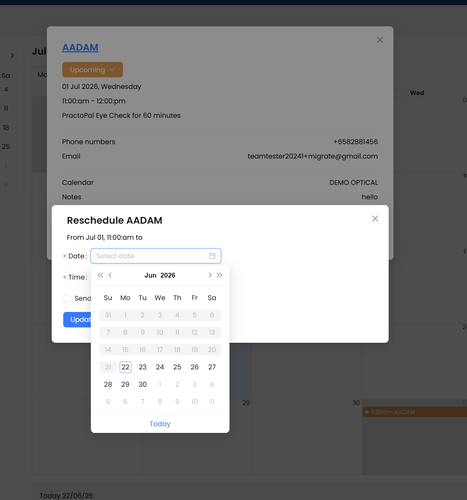Close the Reschedule AADAM dialog
Screen dimensions: 467x500
coord(375,219)
